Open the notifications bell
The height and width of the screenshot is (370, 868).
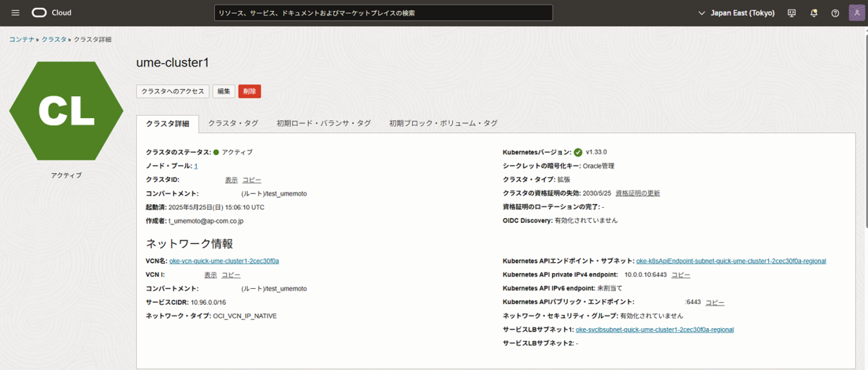point(814,13)
